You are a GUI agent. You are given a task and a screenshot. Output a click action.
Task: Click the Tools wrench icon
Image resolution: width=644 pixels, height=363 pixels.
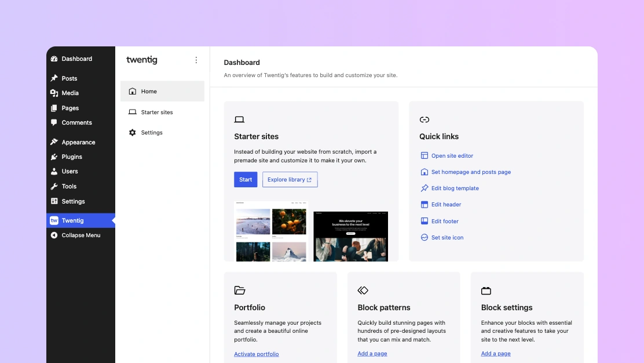[x=56, y=186]
